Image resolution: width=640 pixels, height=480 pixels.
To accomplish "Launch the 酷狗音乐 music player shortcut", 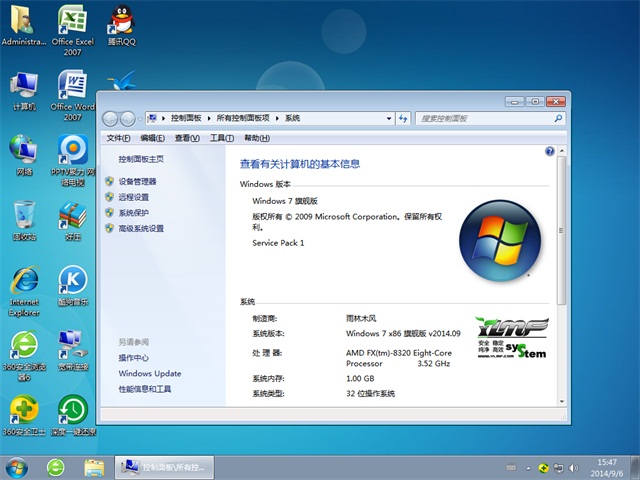I will 73,286.
